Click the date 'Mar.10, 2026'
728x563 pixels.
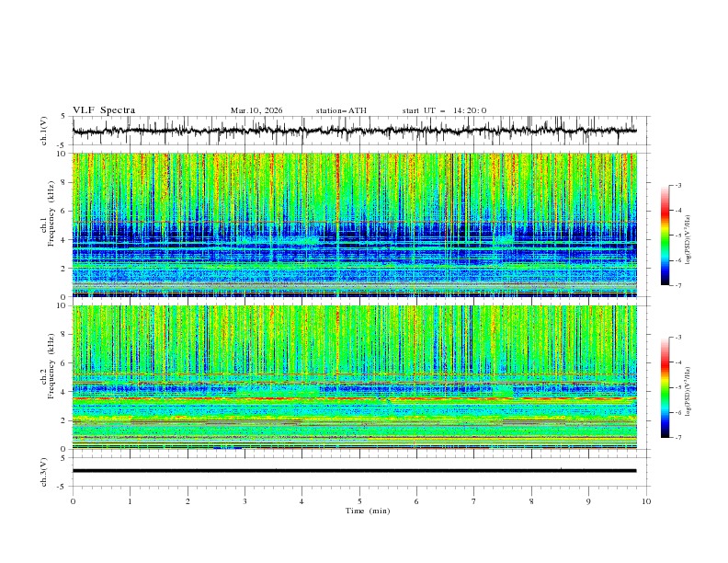(256, 110)
